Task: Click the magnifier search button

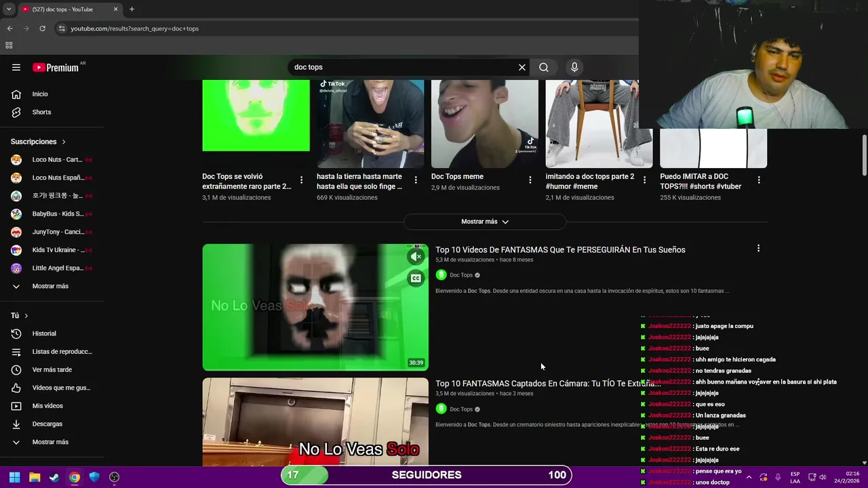Action: click(x=544, y=67)
